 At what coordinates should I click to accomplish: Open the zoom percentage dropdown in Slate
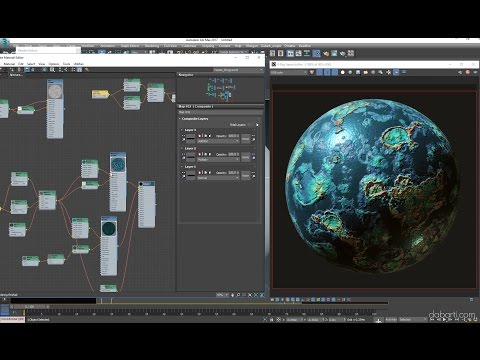[222, 295]
